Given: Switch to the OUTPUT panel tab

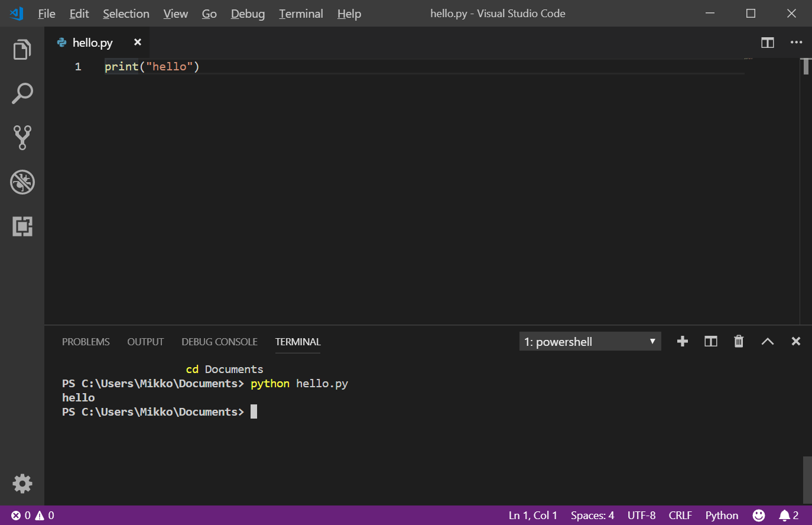Looking at the screenshot, I should coord(145,342).
